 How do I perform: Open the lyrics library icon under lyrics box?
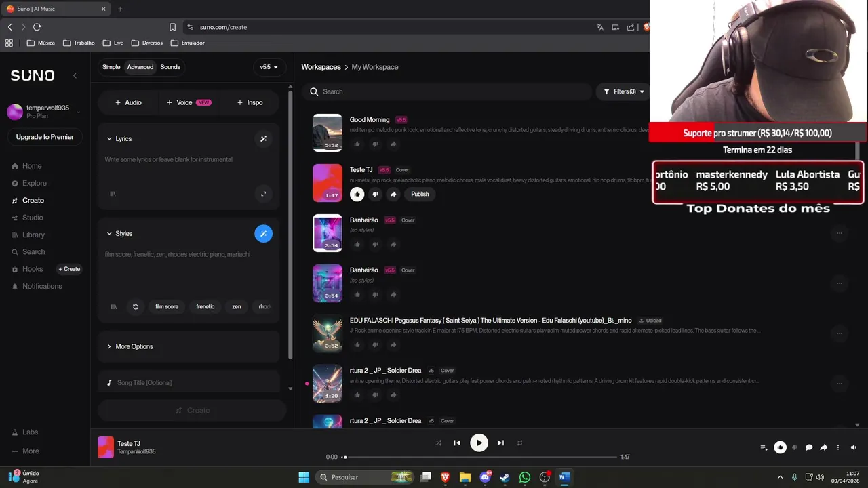click(x=113, y=194)
